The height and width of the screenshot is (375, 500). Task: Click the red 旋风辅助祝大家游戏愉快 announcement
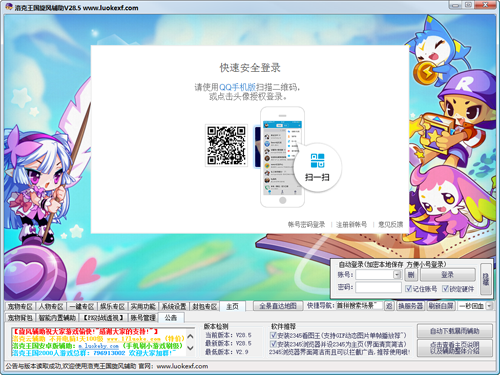pyautogui.click(x=85, y=332)
